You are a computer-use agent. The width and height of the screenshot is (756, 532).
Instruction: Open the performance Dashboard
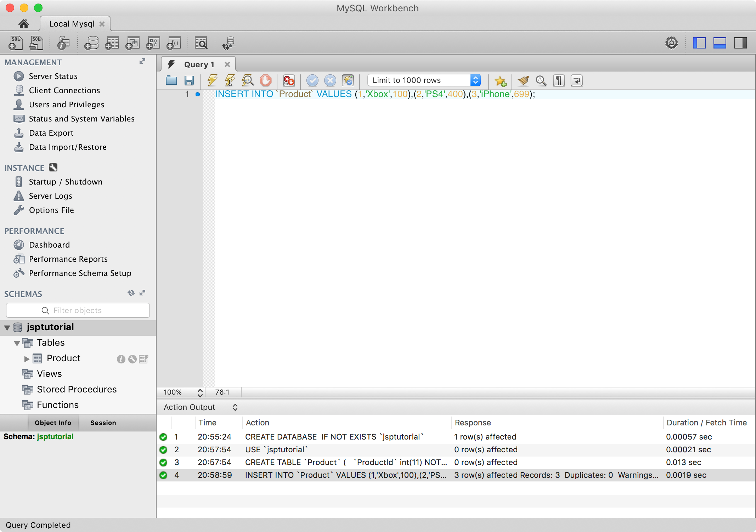tap(49, 245)
